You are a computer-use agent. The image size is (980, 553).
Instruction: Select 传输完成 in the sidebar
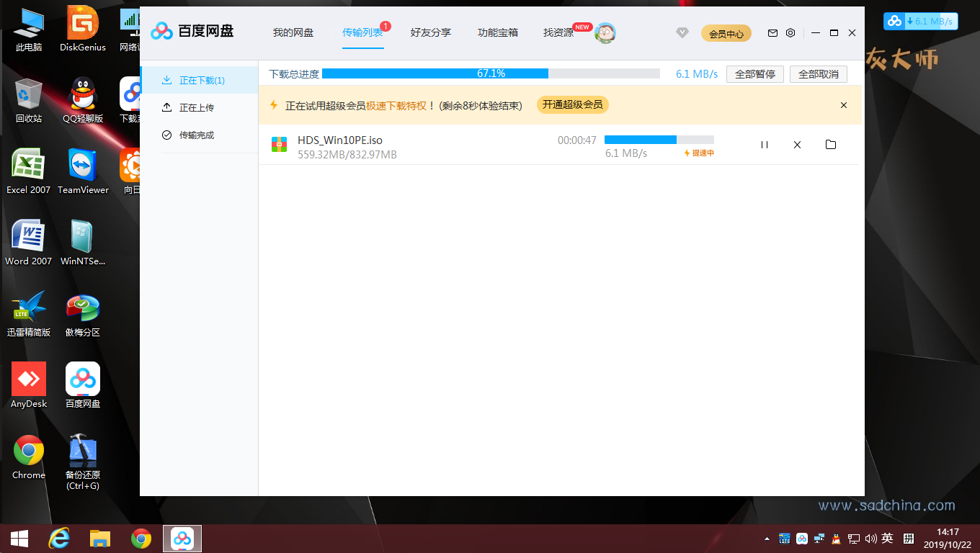[199, 135]
